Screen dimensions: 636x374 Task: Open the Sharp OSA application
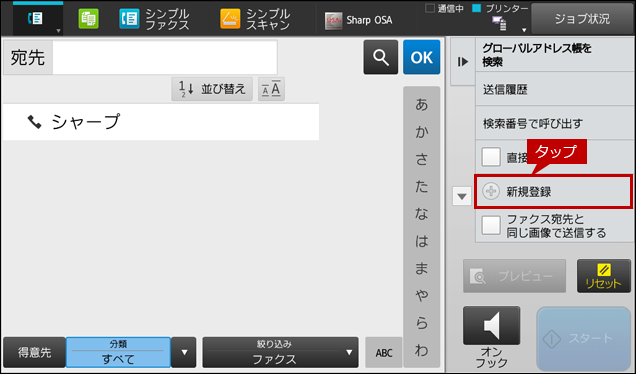pos(359,20)
